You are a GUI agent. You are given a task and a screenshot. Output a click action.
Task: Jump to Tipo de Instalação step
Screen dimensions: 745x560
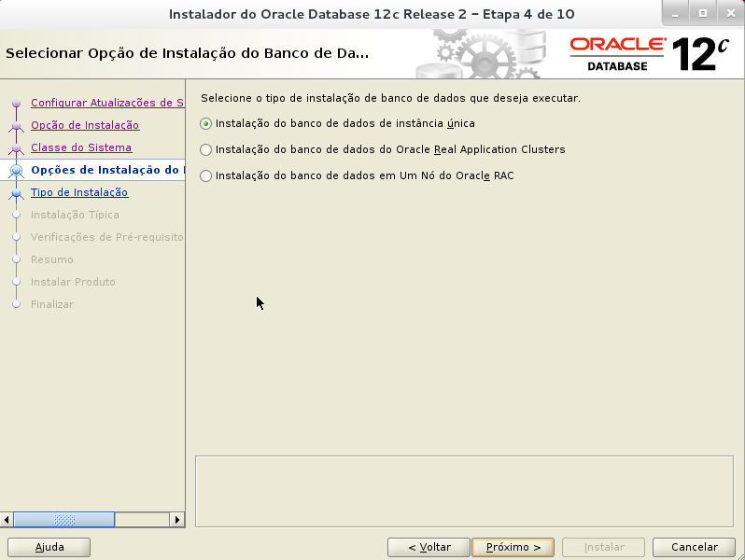[79, 192]
